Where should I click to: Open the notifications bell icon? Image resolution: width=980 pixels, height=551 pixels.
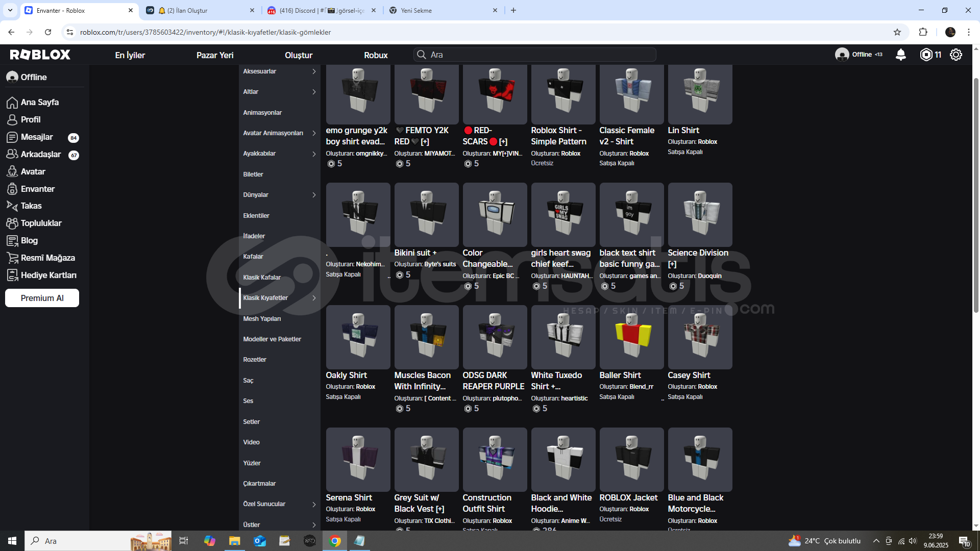point(901,55)
